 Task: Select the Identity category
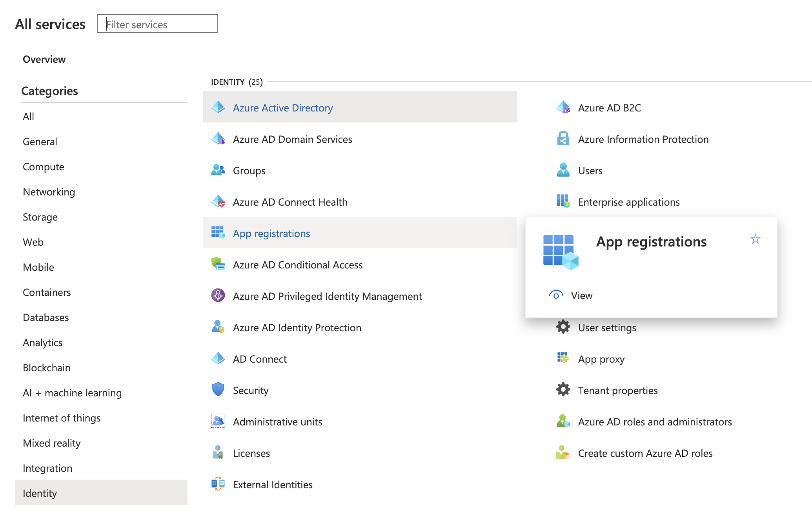(x=40, y=493)
